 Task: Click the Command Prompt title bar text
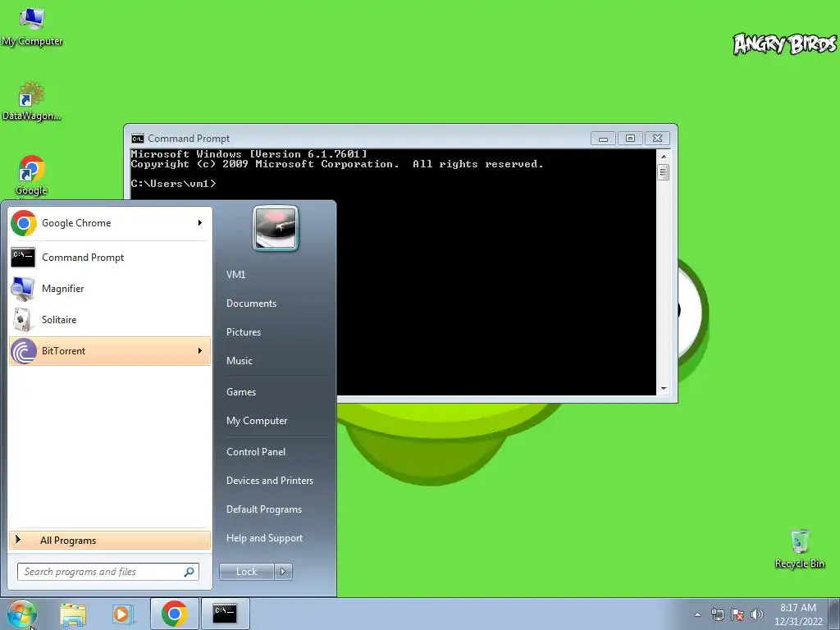click(189, 139)
